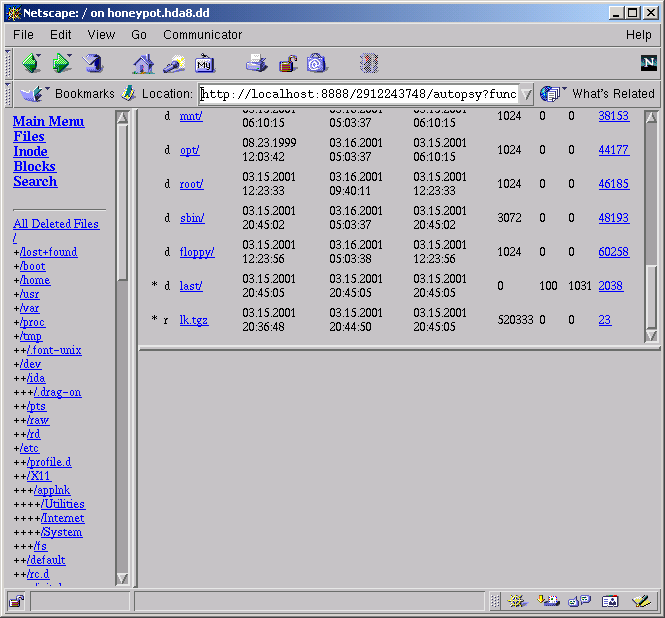Go to the Home page icon

coord(143,64)
